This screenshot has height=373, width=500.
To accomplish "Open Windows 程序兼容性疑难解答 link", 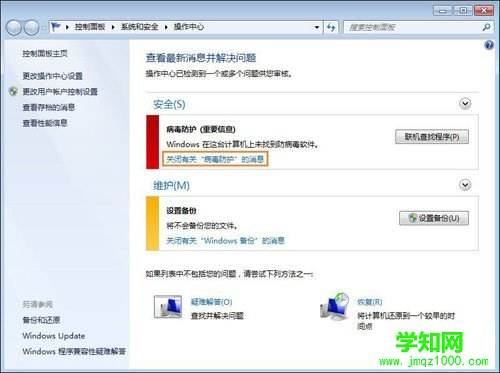I will click(74, 351).
